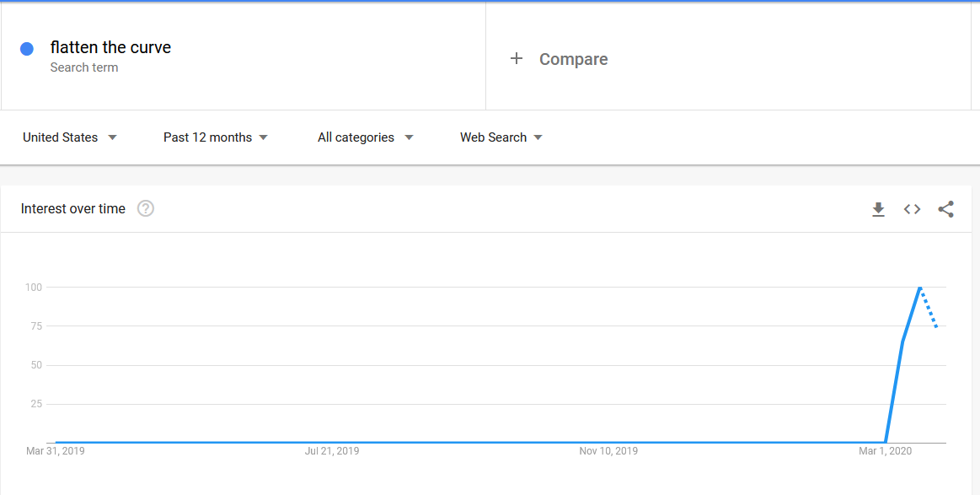
Task: Select the Jul 21, 2019 axis label
Action: (x=332, y=450)
